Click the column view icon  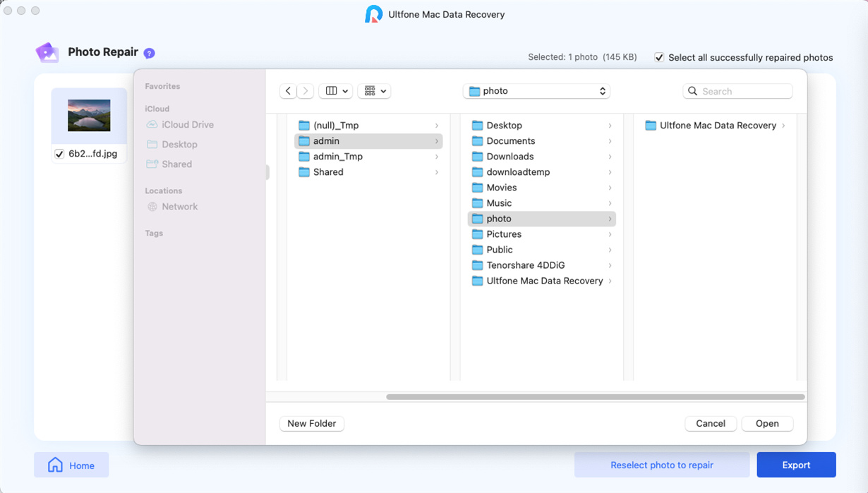(331, 91)
